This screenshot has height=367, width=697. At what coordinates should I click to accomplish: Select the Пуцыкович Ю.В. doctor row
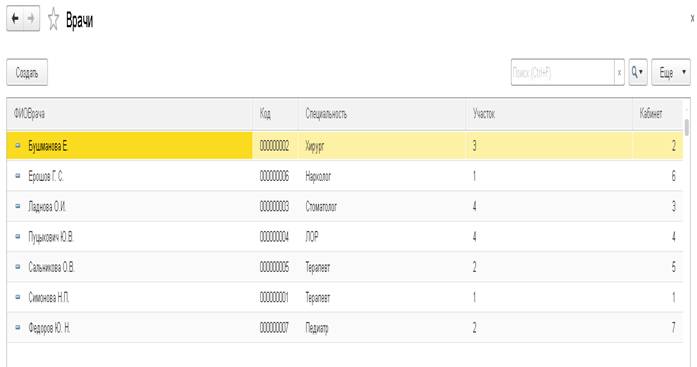click(x=344, y=237)
